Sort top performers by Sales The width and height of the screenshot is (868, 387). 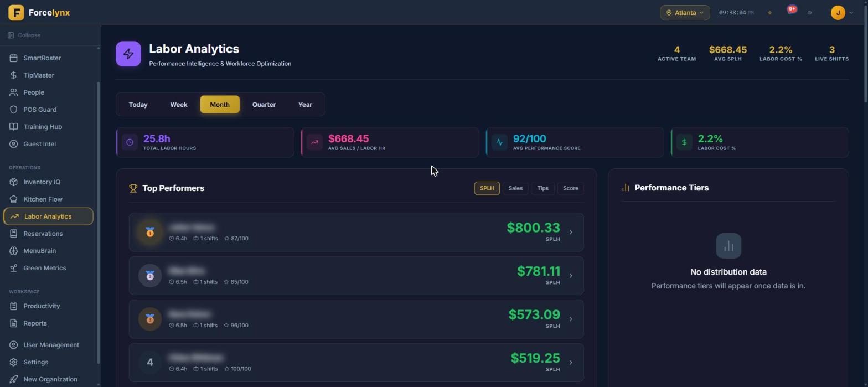tap(515, 188)
